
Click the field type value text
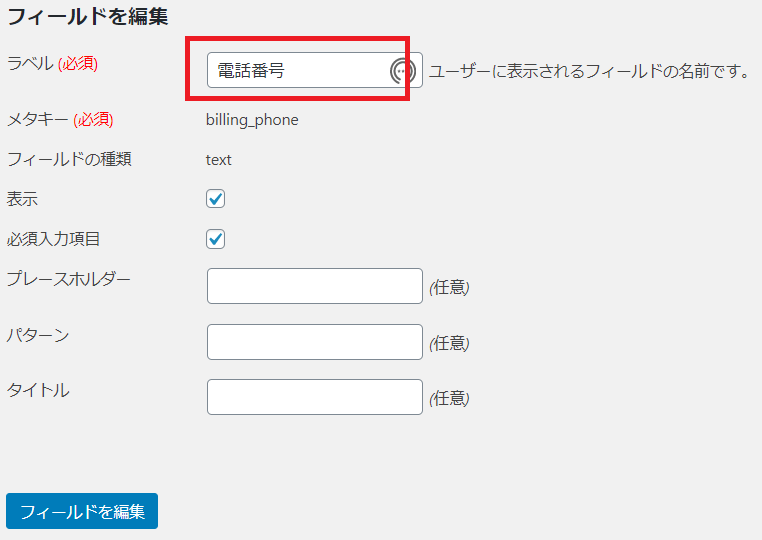[x=219, y=160]
